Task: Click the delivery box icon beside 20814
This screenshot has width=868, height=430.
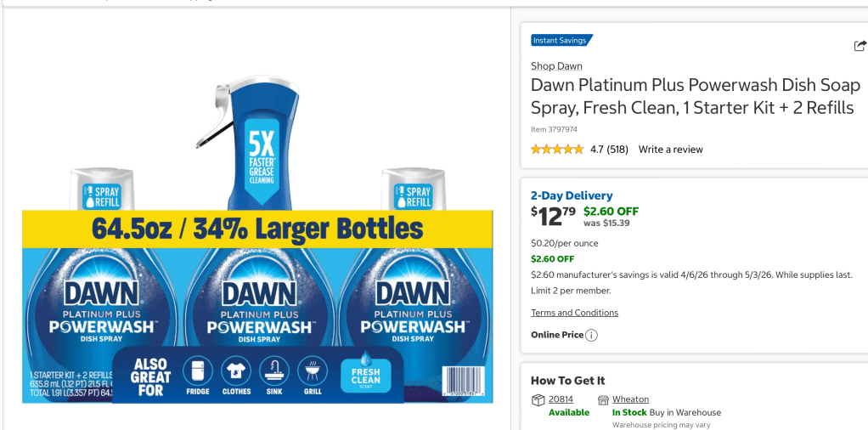Action: 538,399
